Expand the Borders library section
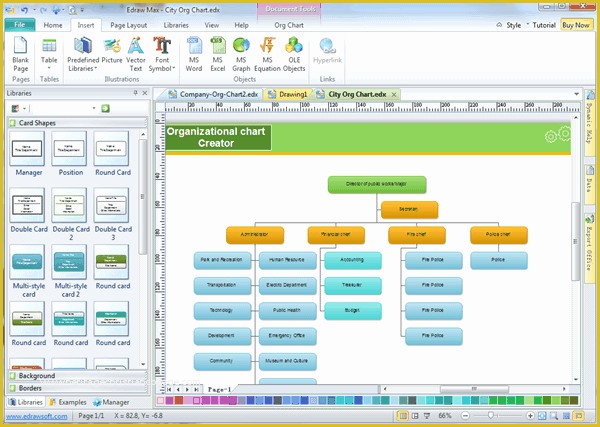This screenshot has width=600, height=427. [x=77, y=388]
